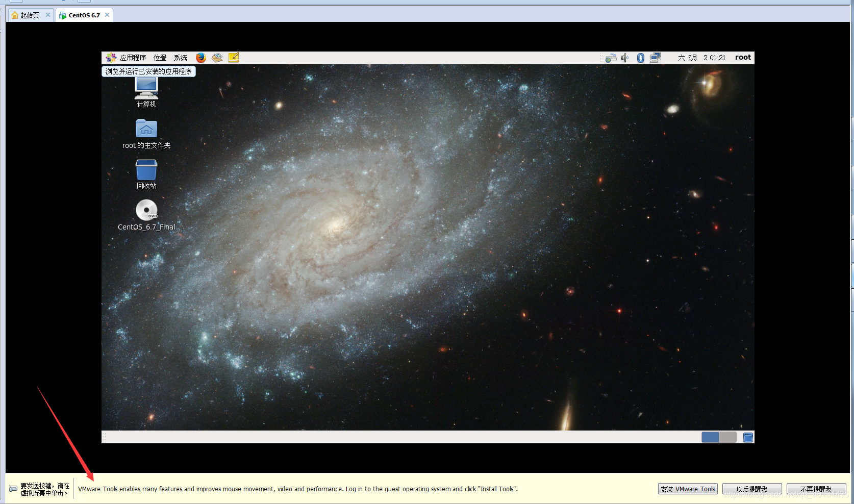Mute audio via the speaker tray icon

624,57
